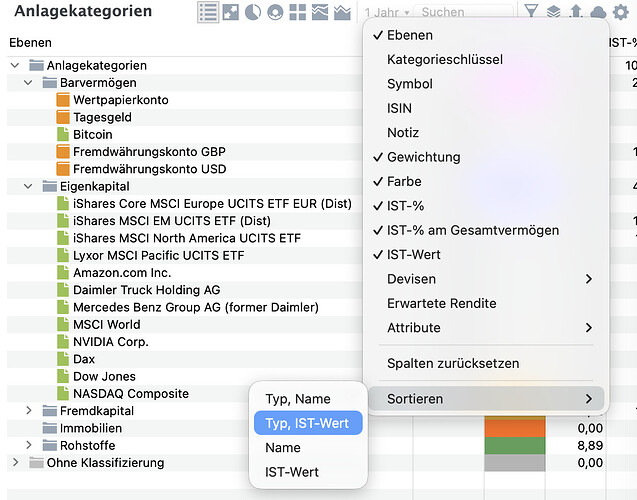Viewport: 637px width, 500px height.
Task: Click the export upload arrow icon
Action: 576,12
